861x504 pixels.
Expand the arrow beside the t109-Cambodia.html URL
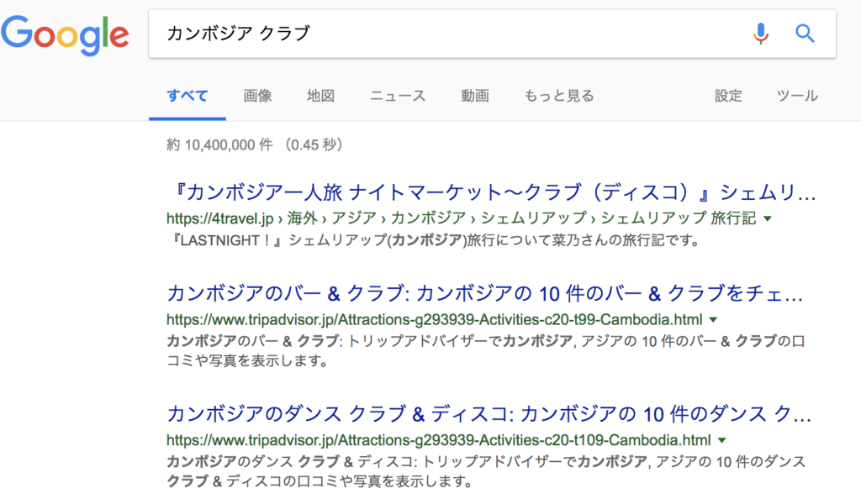click(722, 440)
